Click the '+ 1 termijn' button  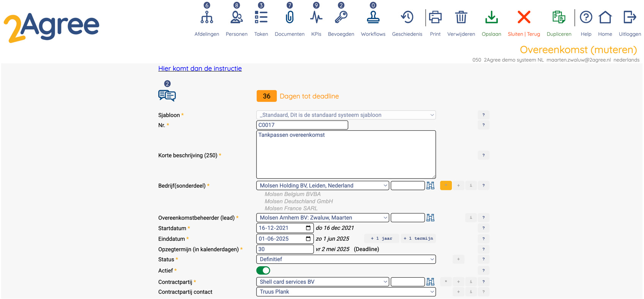[x=418, y=238]
